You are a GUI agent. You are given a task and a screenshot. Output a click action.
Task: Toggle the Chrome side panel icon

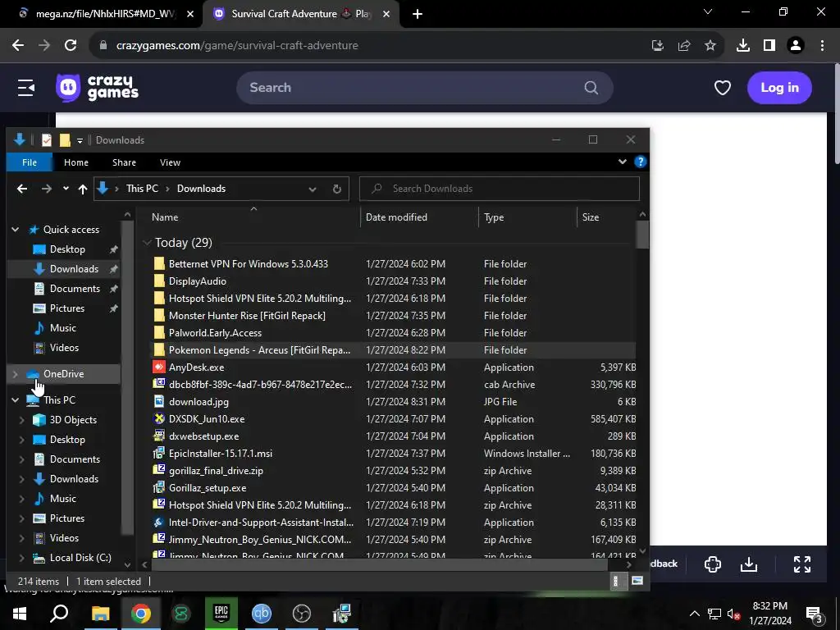pyautogui.click(x=769, y=46)
